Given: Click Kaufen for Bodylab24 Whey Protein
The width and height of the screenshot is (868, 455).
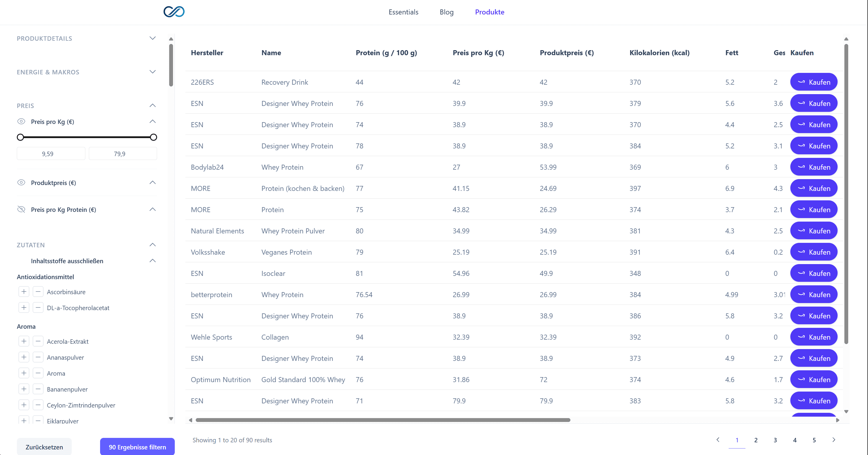Looking at the screenshot, I should pyautogui.click(x=814, y=167).
